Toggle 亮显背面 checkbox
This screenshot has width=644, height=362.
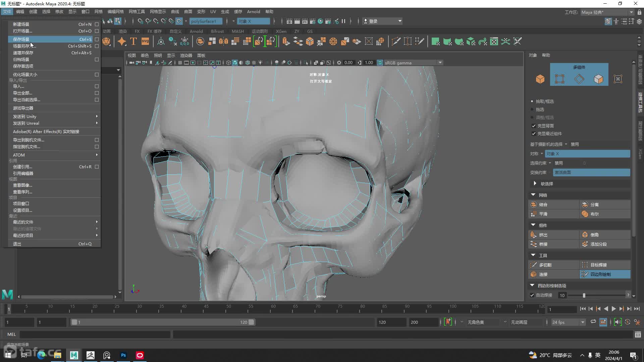(534, 126)
